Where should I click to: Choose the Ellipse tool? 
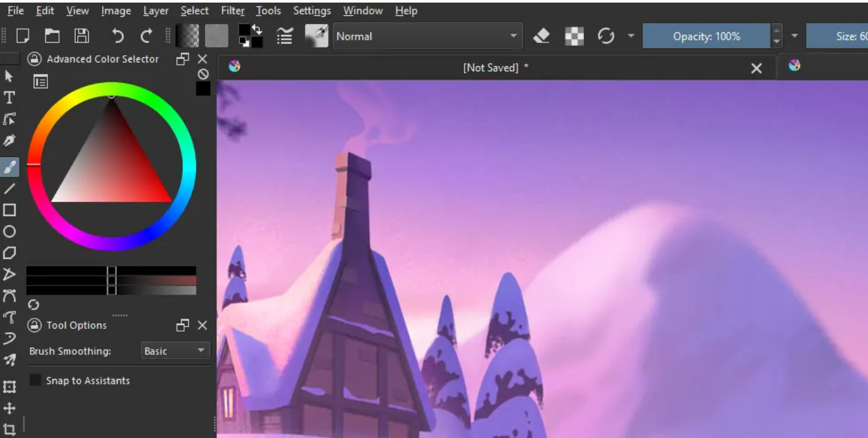coord(10,232)
